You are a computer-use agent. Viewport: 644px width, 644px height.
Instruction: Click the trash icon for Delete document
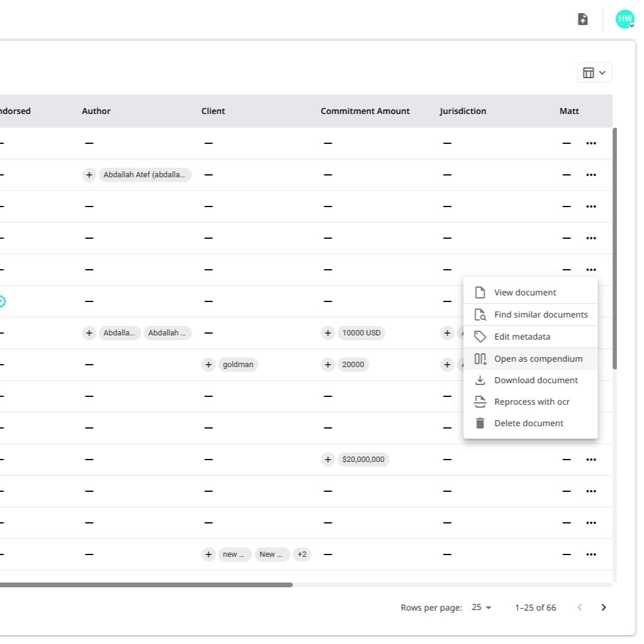click(480, 423)
